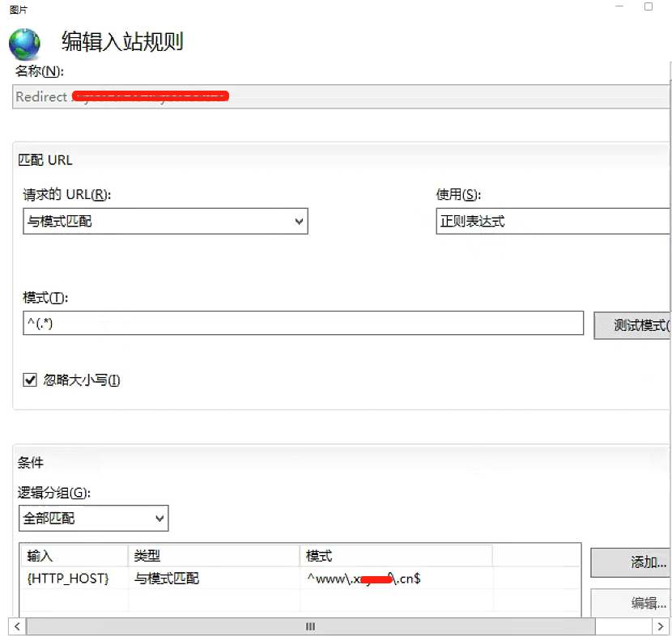Click the horizontal scrollbar thumb
Image resolution: width=672 pixels, height=636 pixels.
(x=310, y=626)
